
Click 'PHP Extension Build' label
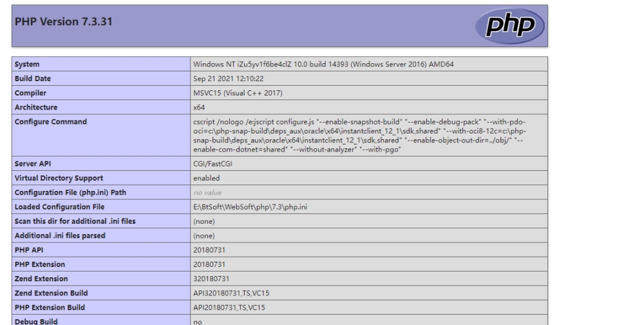[x=50, y=308]
